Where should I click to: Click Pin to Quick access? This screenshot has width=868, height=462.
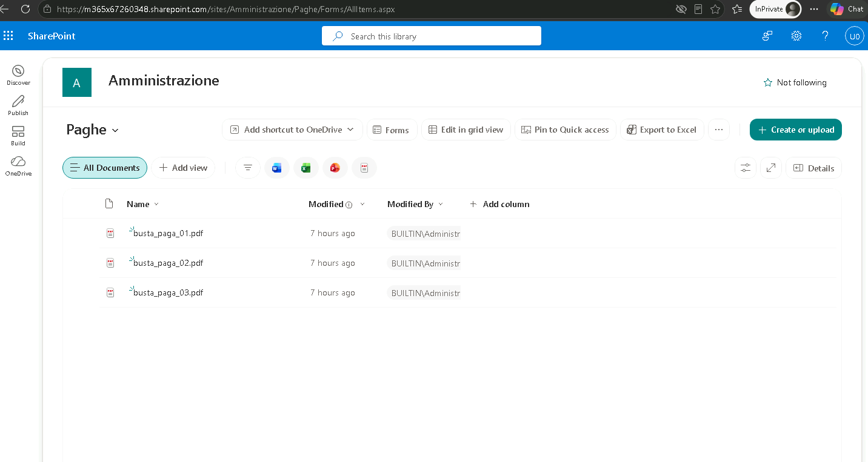pyautogui.click(x=566, y=130)
